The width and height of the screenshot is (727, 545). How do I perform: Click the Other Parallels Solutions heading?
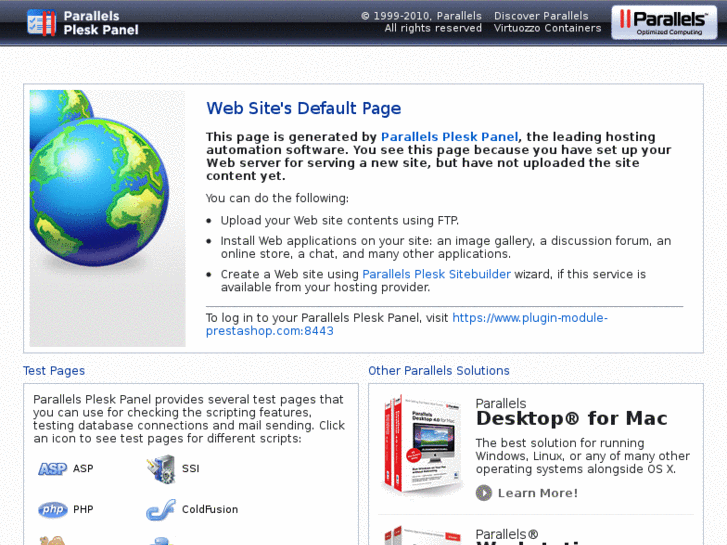pos(439,371)
